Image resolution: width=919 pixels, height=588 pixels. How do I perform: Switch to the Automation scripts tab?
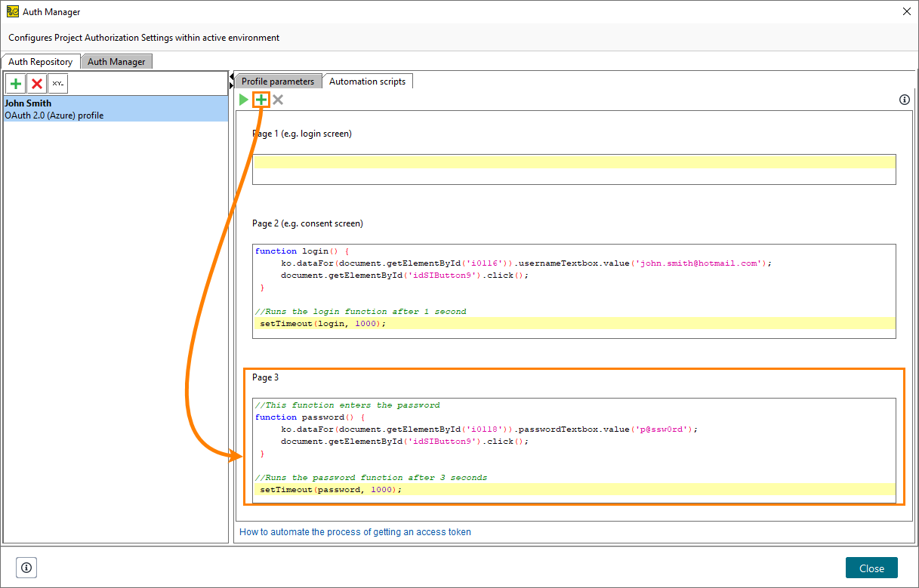coord(368,81)
